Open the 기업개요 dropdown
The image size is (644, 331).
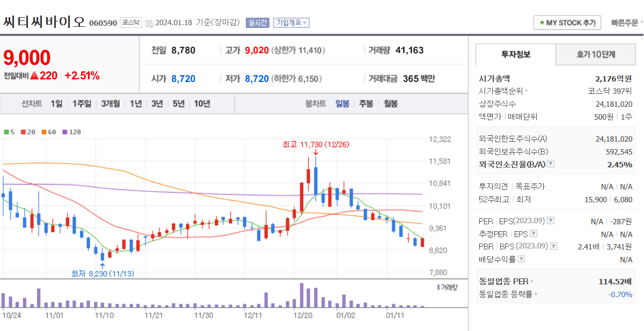pyautogui.click(x=291, y=23)
